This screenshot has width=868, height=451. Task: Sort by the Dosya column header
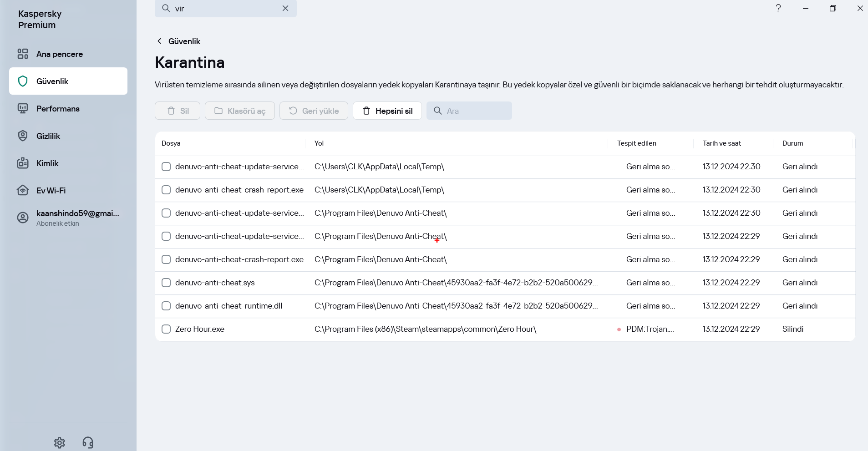tap(171, 143)
